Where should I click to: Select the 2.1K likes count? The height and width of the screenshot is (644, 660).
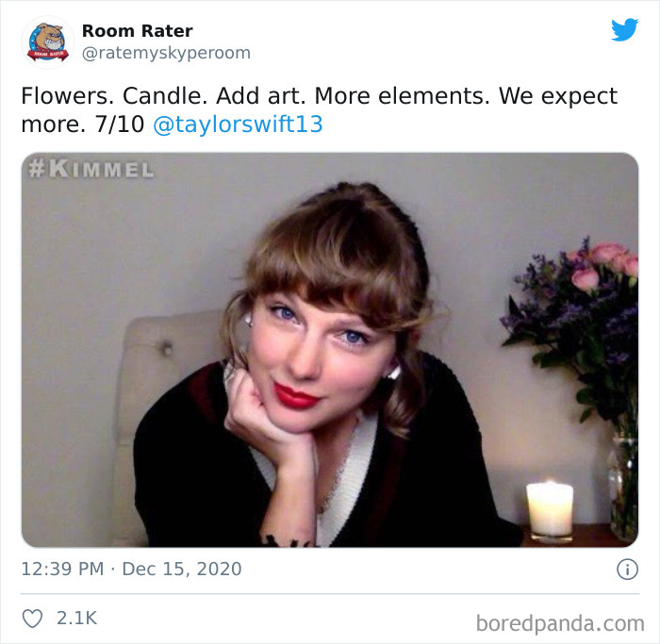pyautogui.click(x=76, y=618)
